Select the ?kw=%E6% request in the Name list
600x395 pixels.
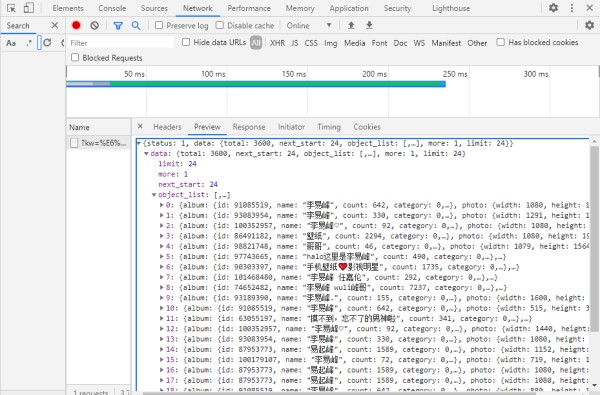pyautogui.click(x=98, y=143)
